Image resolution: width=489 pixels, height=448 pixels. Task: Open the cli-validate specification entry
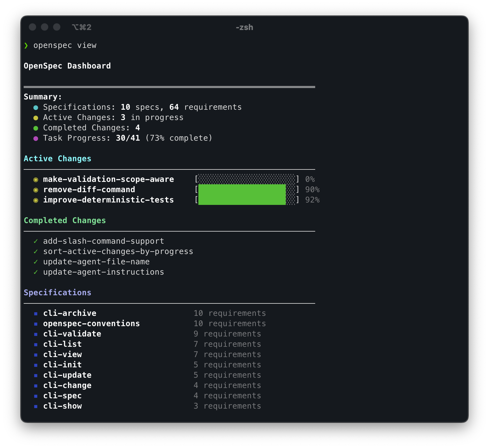(x=72, y=334)
